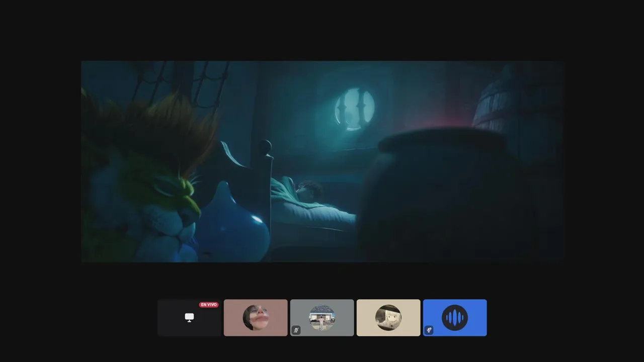Screen dimensions: 644x362
Task: Select the blue participant tile with waveform avatar
Action: [455, 318]
